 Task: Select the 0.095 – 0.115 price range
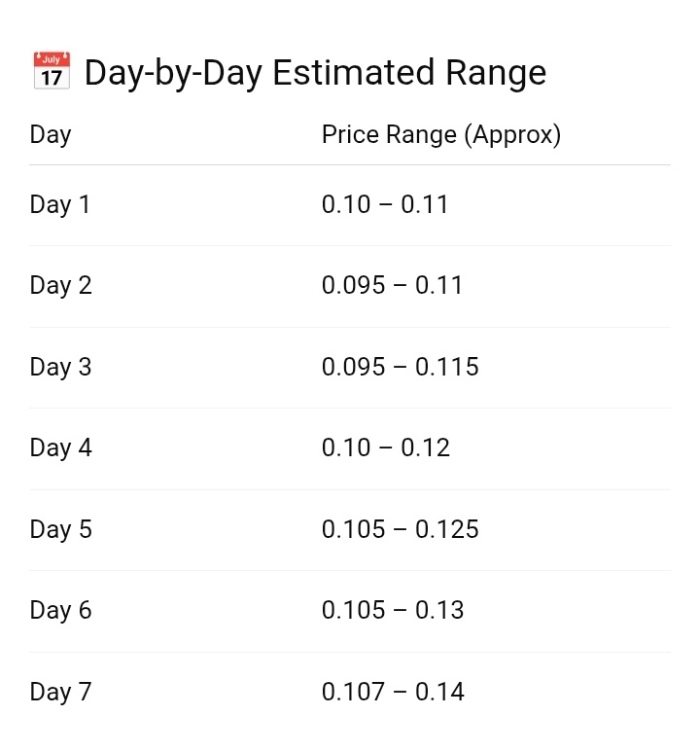coord(400,367)
